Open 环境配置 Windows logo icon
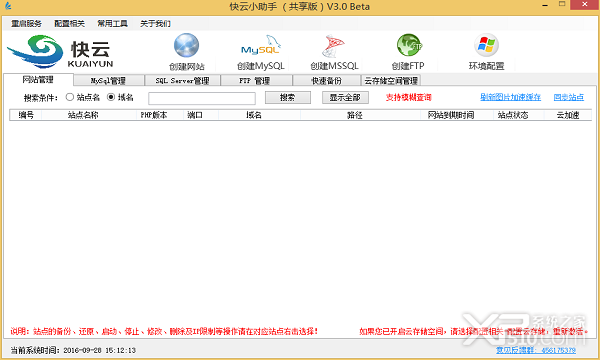Screen dimensions: 600x360 [486, 45]
